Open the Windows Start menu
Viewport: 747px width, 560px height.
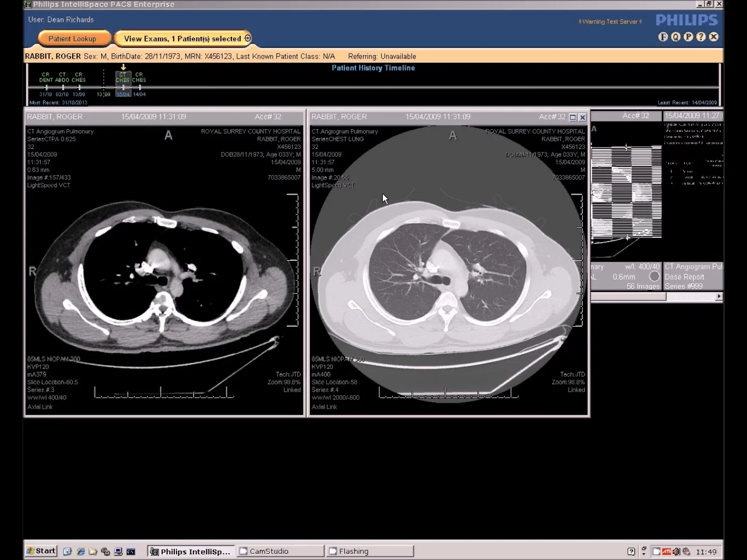pyautogui.click(x=41, y=551)
